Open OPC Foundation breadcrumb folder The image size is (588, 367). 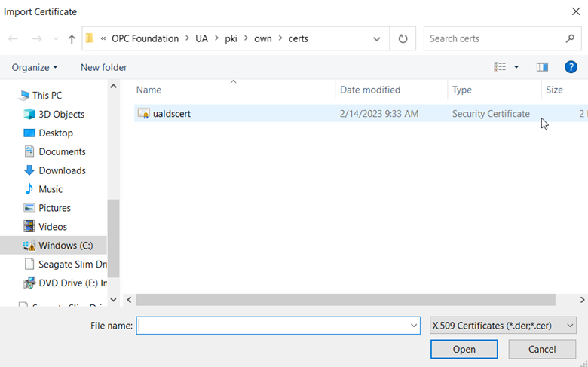pyautogui.click(x=145, y=38)
